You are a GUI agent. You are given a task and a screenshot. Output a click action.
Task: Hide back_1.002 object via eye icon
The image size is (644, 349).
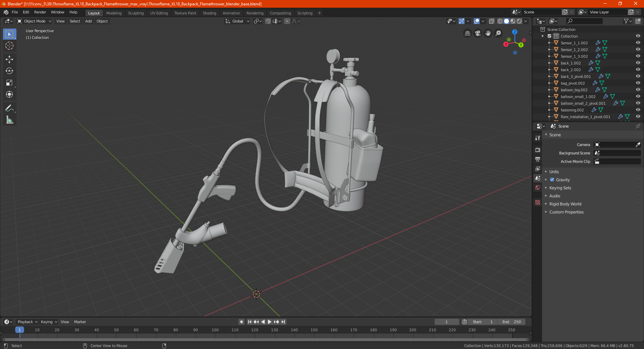pos(638,63)
